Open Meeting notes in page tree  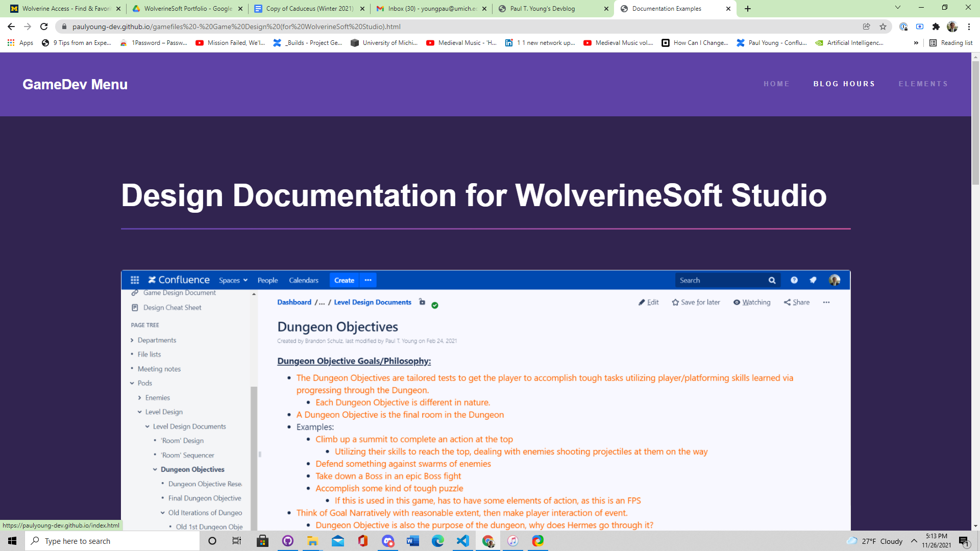point(159,369)
